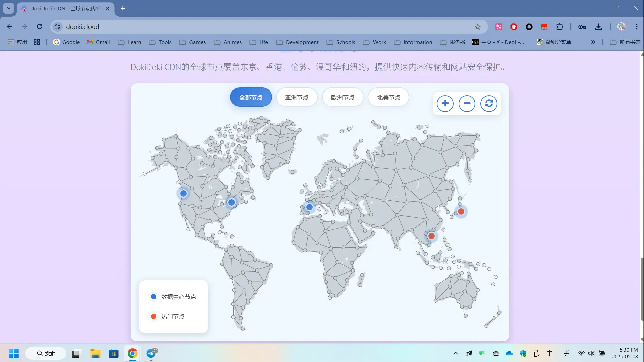Click 热门节点 legend entry
Screen dimensions: 644x362
(168, 316)
